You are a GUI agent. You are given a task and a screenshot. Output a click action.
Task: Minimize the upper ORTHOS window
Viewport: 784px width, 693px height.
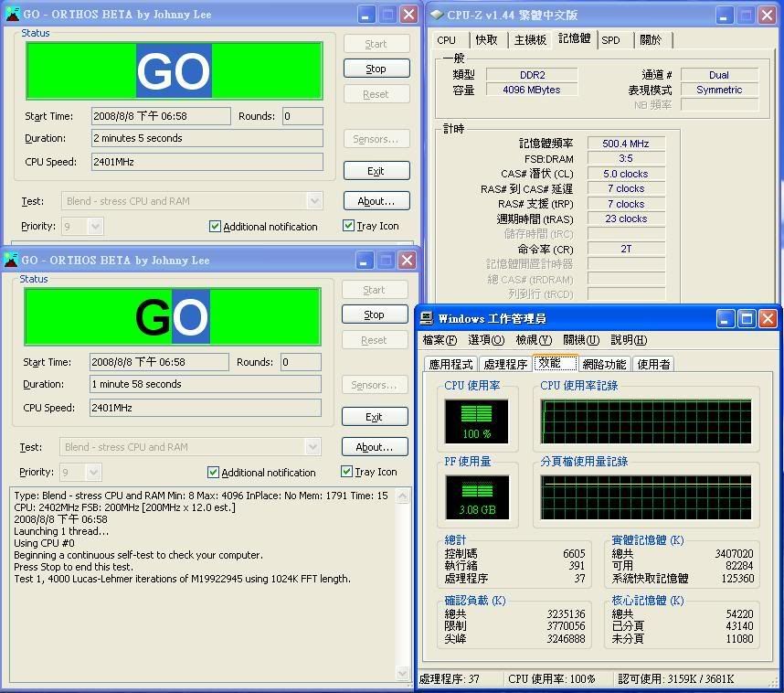(366, 15)
